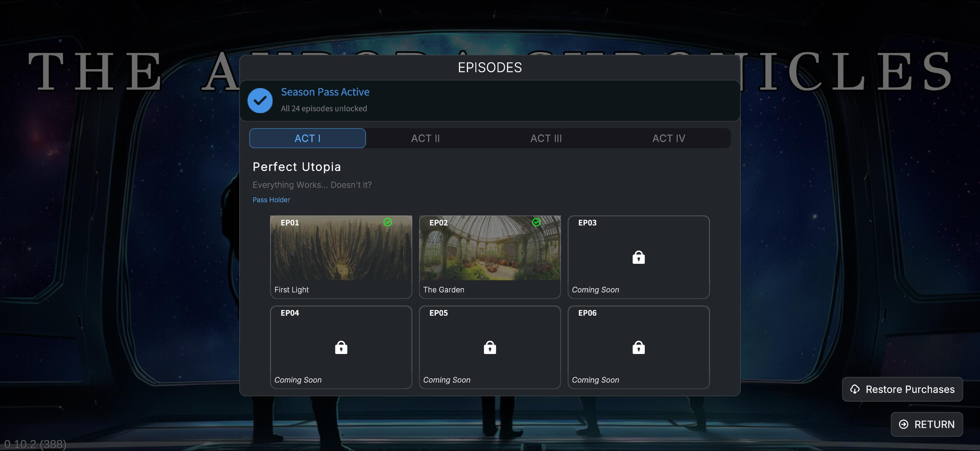This screenshot has width=980, height=451.
Task: Restore Purchases via the button label
Action: [910, 389]
